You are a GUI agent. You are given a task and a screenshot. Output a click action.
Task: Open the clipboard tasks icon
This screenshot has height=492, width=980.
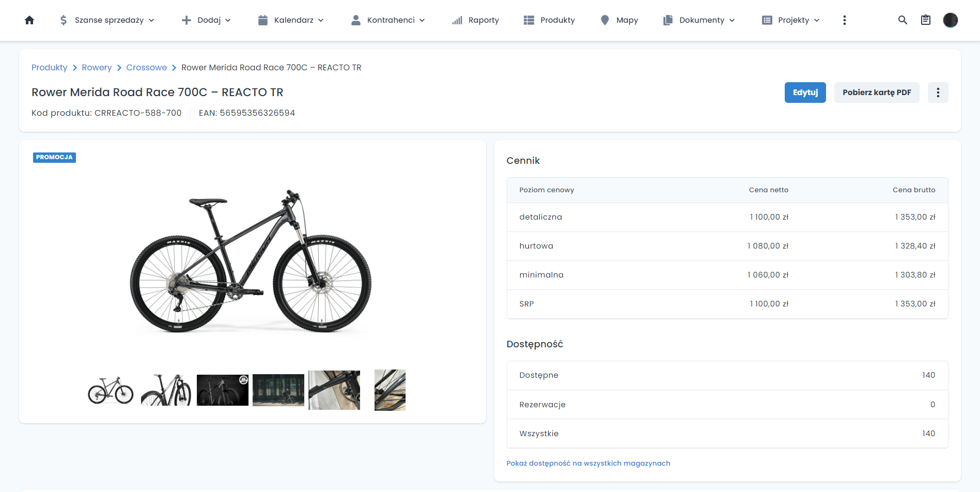[x=926, y=20]
